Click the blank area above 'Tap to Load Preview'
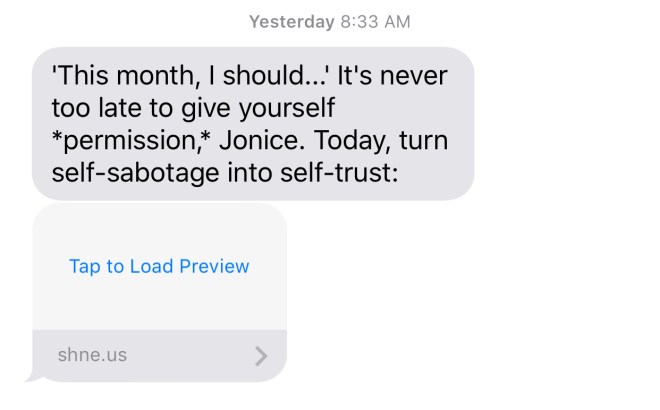The image size is (660, 410). pos(160,230)
